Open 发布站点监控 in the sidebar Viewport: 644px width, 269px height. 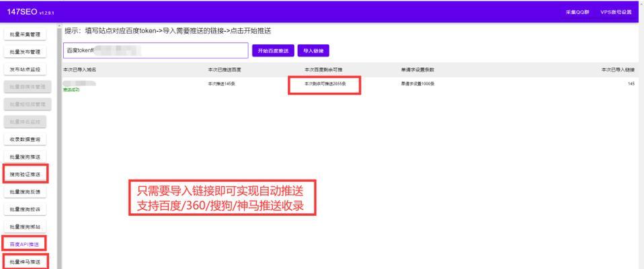pos(25,69)
